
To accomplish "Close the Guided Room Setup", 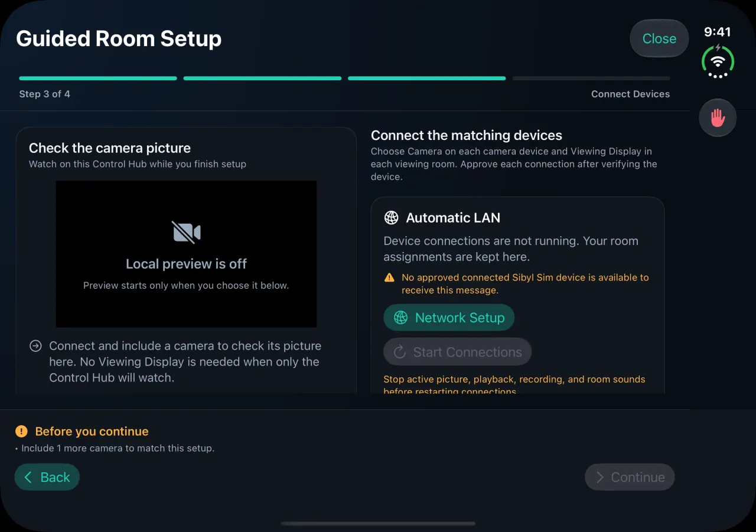I will [659, 38].
